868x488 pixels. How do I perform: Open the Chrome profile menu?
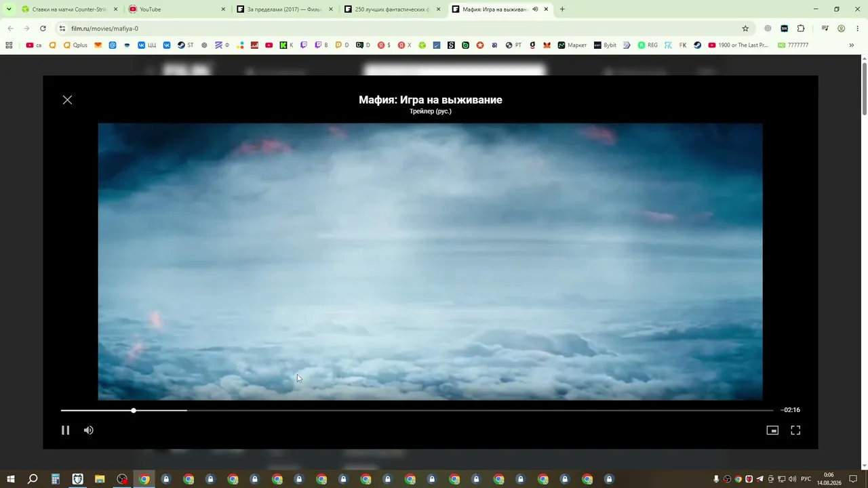point(841,28)
